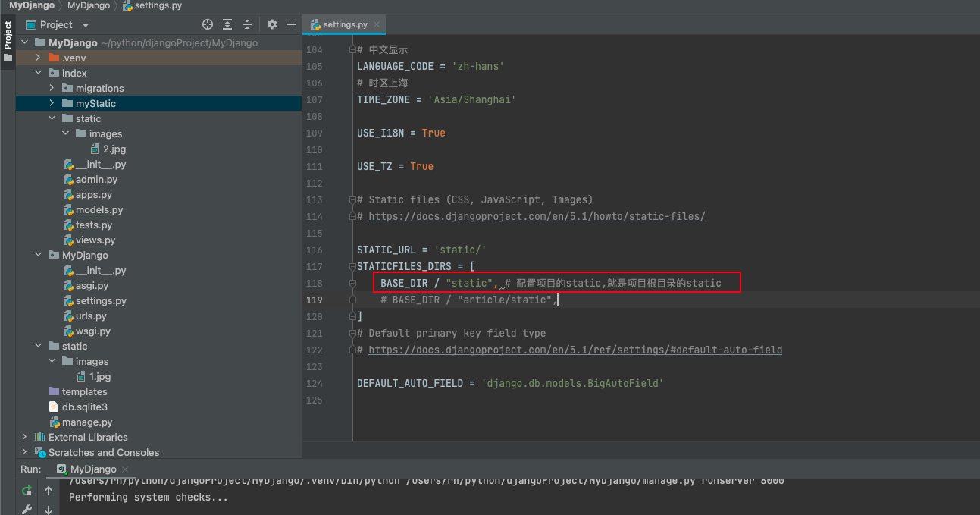Click the wrench icon in Run panel
Image resolution: width=980 pixels, height=515 pixels.
(27, 510)
